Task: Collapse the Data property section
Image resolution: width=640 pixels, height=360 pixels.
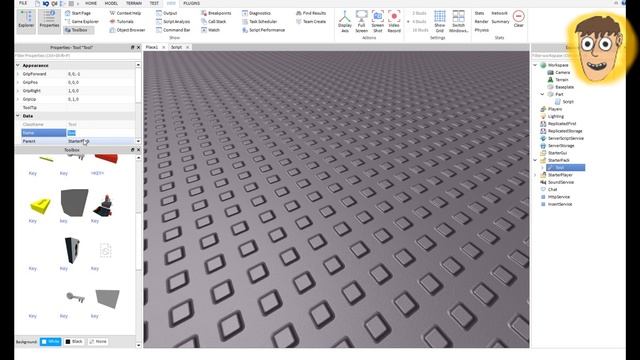Action: pyautogui.click(x=18, y=116)
